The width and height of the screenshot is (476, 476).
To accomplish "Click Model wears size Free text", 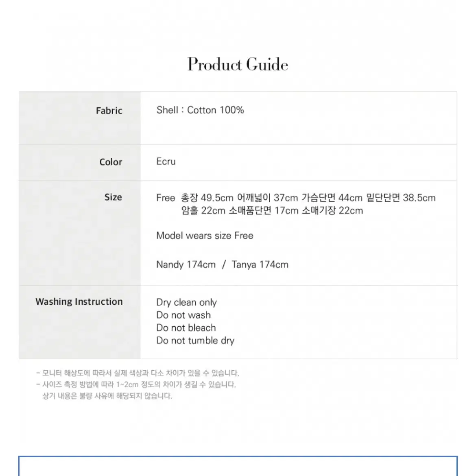I will [205, 236].
